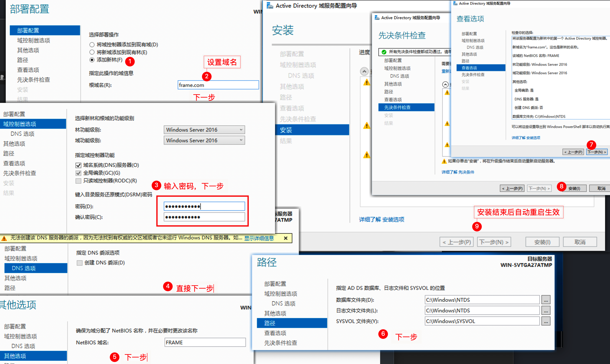The height and width of the screenshot is (364, 610).
Task: Check the create DNS delegation box
Action: [x=80, y=263]
